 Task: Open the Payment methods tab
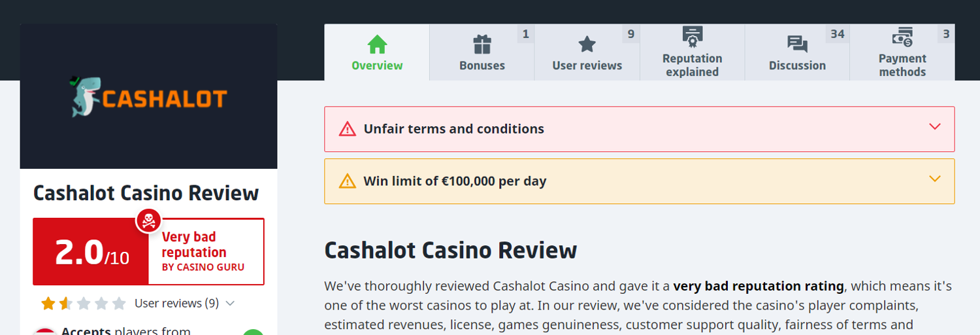(902, 52)
